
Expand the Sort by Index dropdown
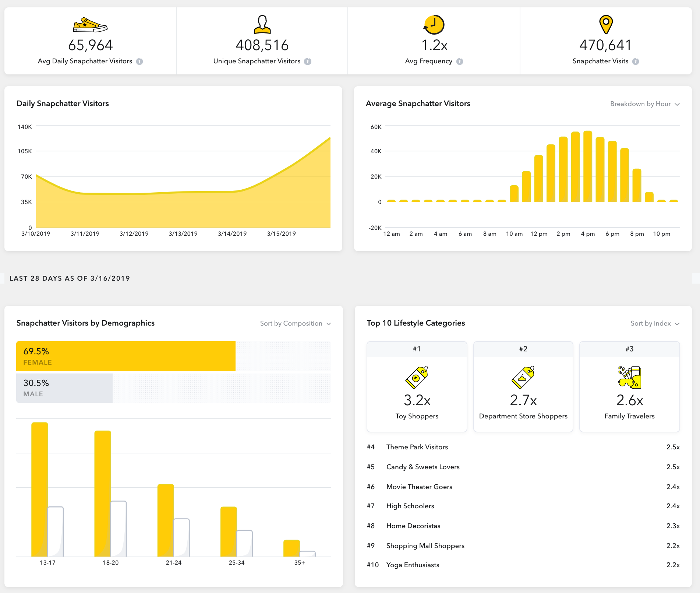coord(655,323)
